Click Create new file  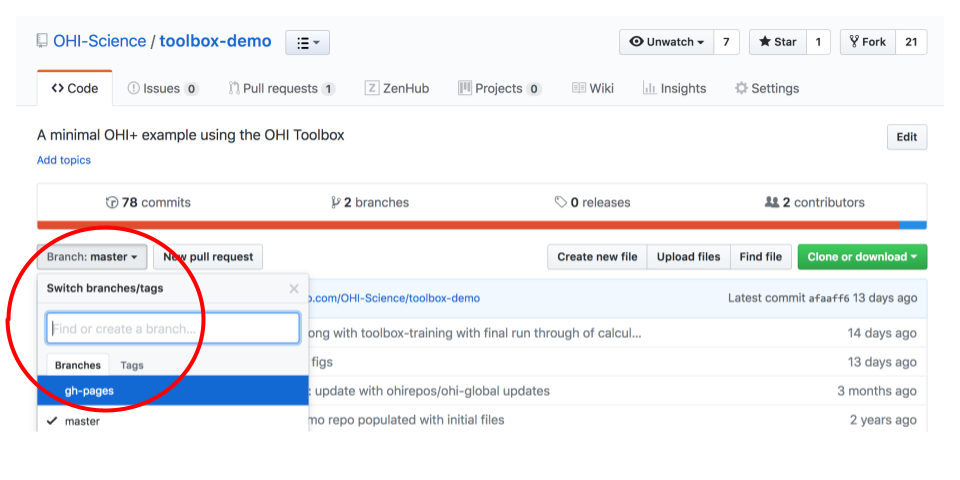click(597, 257)
